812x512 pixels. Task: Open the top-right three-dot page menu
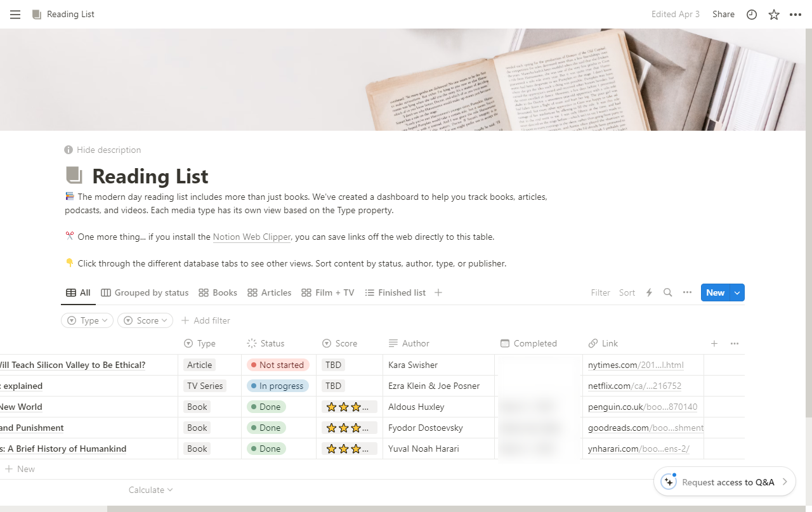tap(796, 15)
